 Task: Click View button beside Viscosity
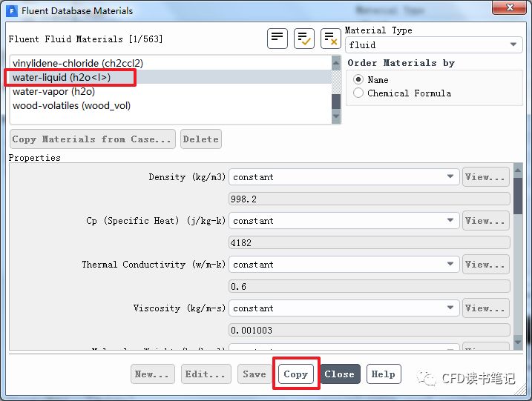coord(485,308)
